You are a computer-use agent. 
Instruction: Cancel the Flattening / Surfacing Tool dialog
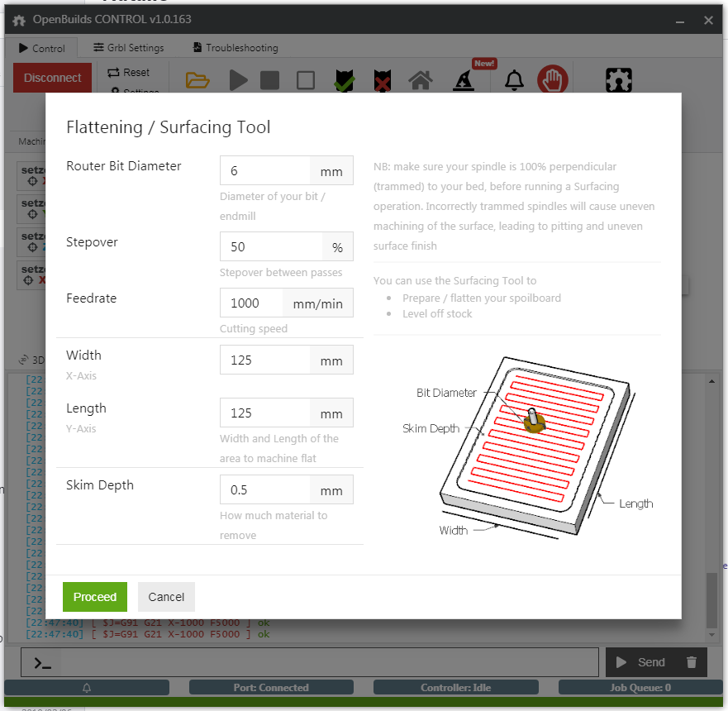coord(166,597)
